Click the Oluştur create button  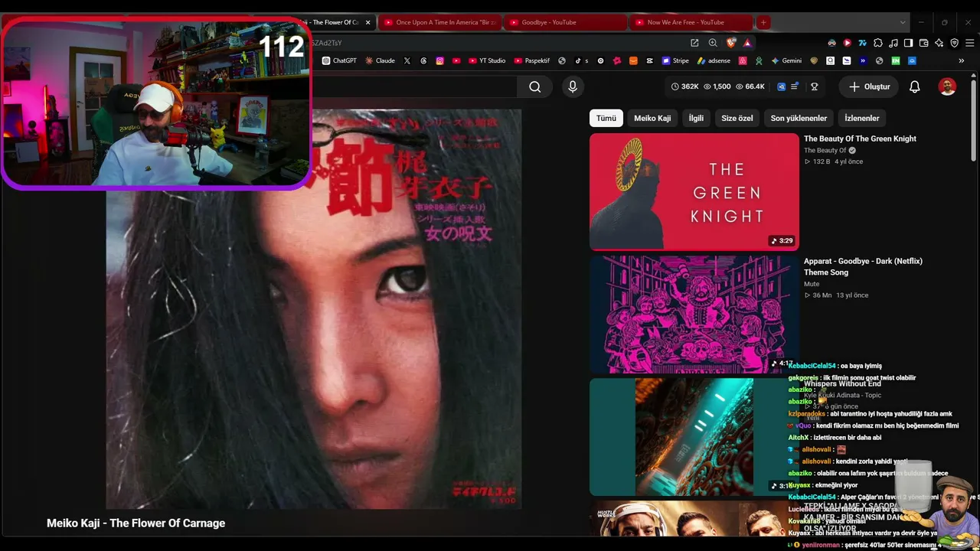point(869,87)
